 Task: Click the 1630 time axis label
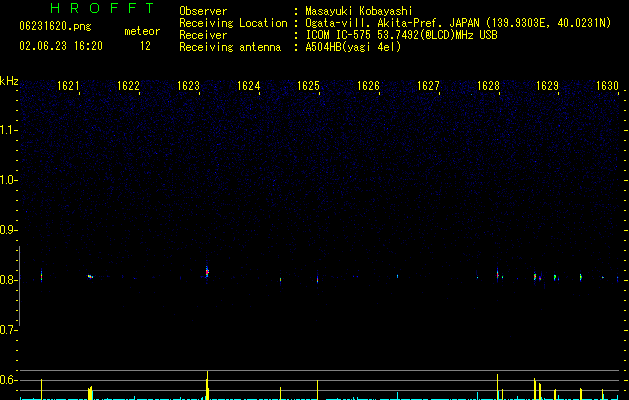click(x=607, y=86)
